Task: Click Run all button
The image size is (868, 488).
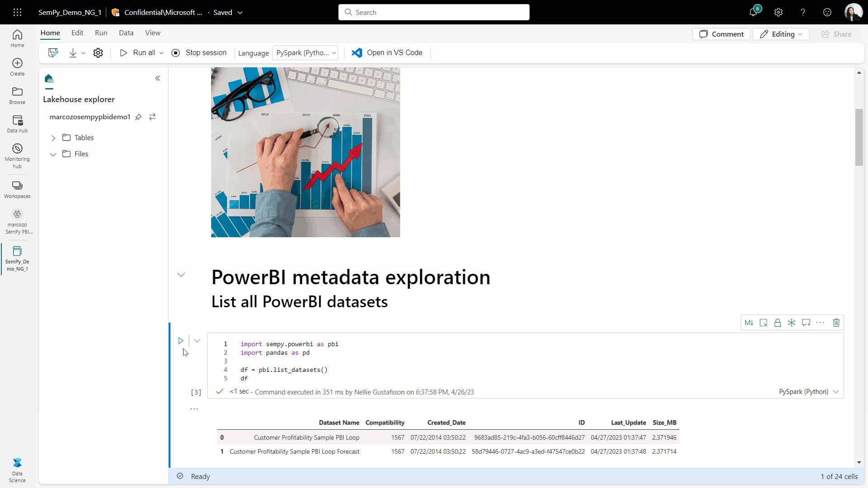Action: [x=137, y=53]
